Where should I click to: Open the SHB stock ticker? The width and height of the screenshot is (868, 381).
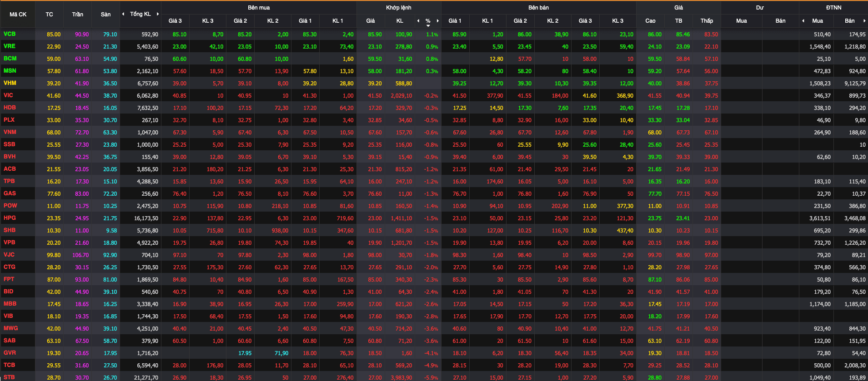coord(10,230)
